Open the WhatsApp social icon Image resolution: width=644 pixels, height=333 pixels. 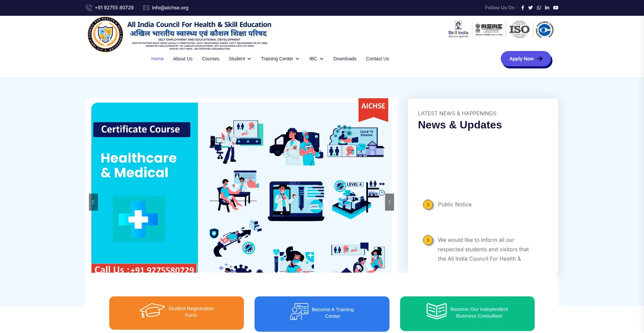(x=539, y=8)
